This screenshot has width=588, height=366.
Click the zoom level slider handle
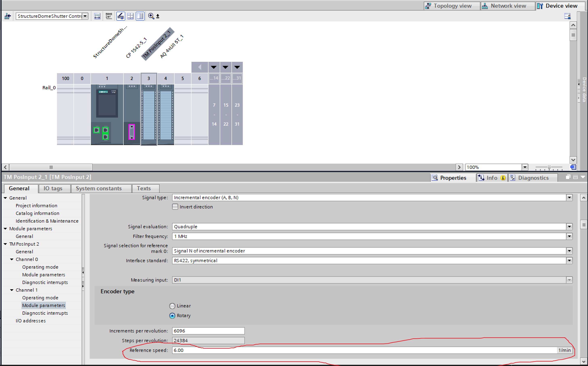[x=549, y=167]
